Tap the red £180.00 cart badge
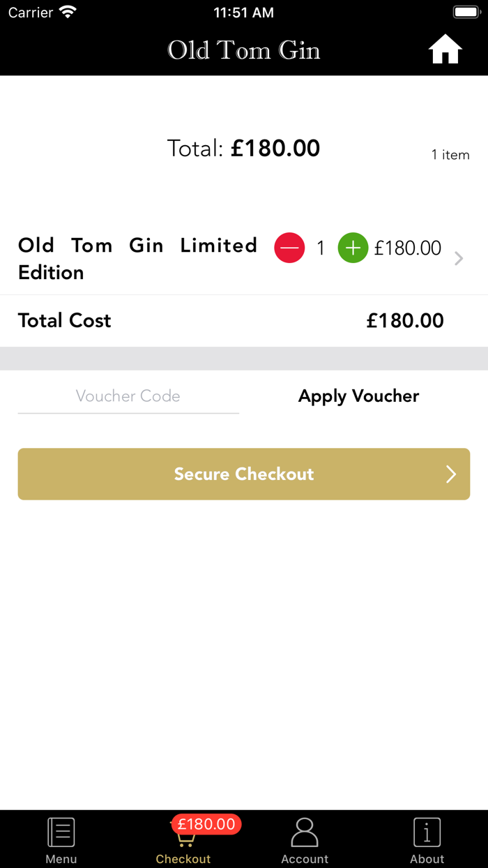The width and height of the screenshot is (488, 868). tap(206, 824)
